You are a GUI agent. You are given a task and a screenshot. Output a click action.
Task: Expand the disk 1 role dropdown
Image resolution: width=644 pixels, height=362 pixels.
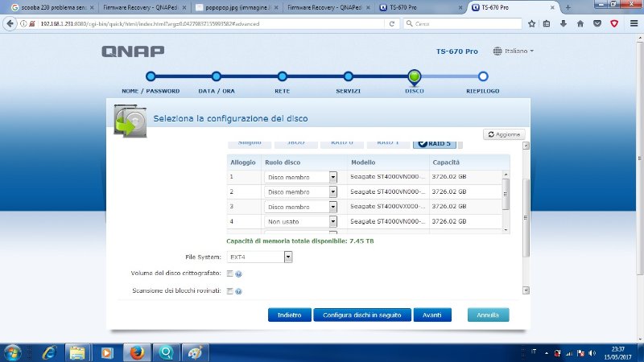[332, 177]
